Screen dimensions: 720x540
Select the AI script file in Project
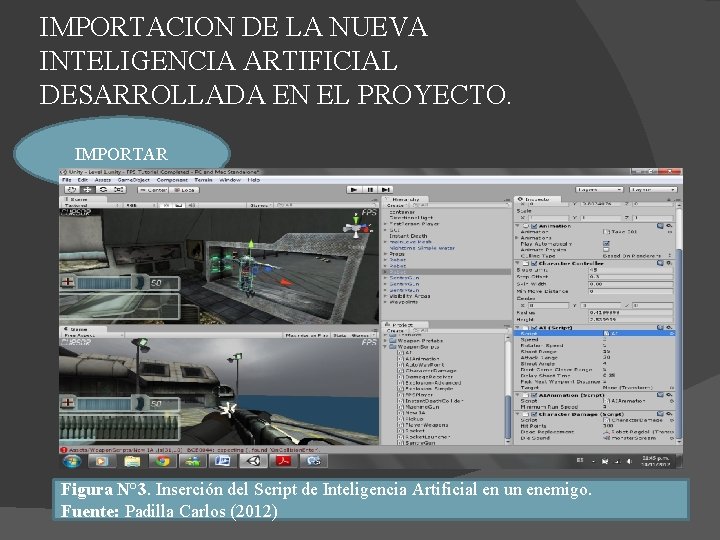tap(405, 353)
